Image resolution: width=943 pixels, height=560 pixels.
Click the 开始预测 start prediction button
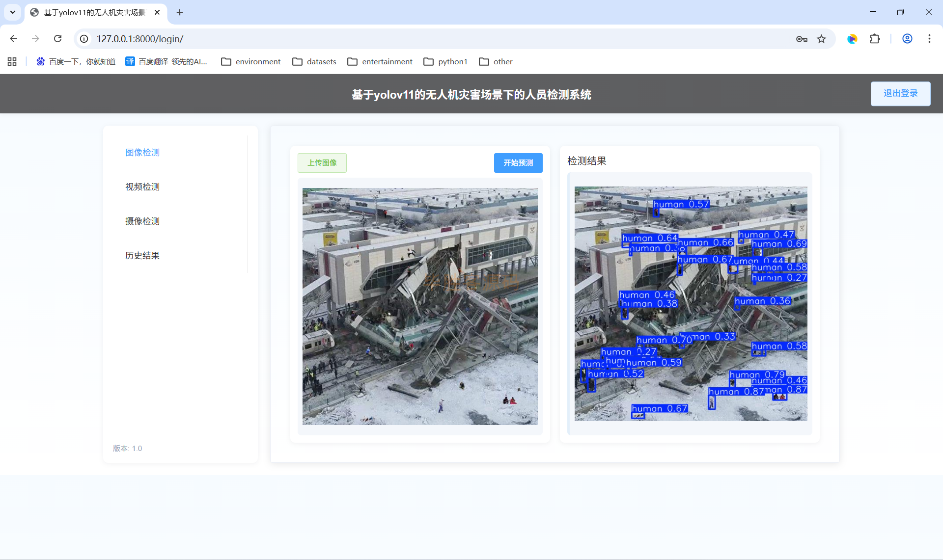(x=518, y=163)
